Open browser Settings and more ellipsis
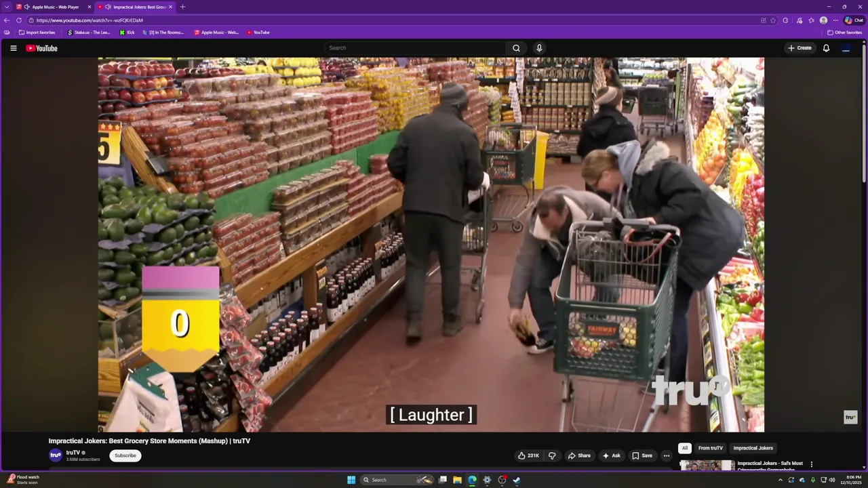 [835, 20]
